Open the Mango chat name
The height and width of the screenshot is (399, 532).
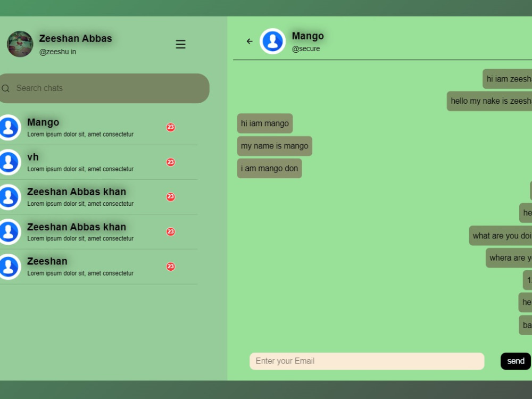point(43,122)
